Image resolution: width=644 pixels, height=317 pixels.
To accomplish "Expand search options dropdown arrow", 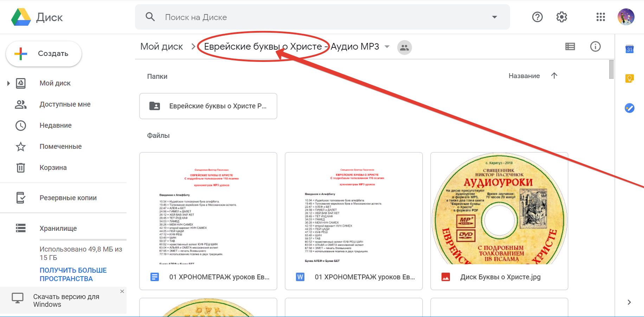I will point(494,17).
